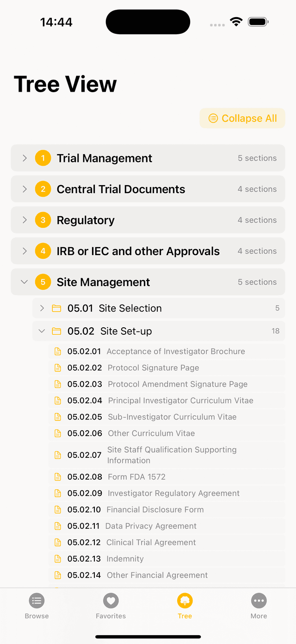Open 05.02.12 Clinical Trial Agreement
The width and height of the screenshot is (296, 644).
click(166, 543)
